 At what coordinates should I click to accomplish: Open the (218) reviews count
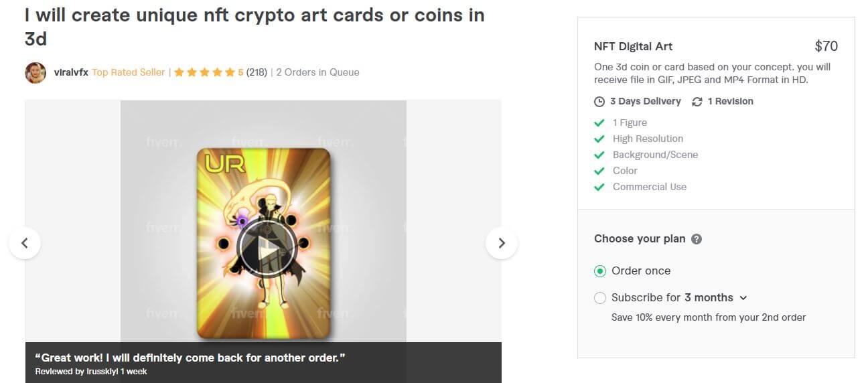257,72
